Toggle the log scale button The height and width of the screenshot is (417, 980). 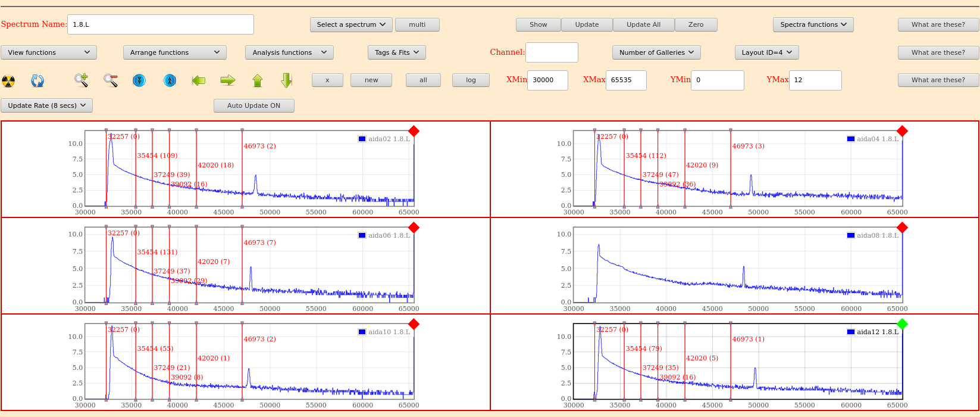coord(471,80)
